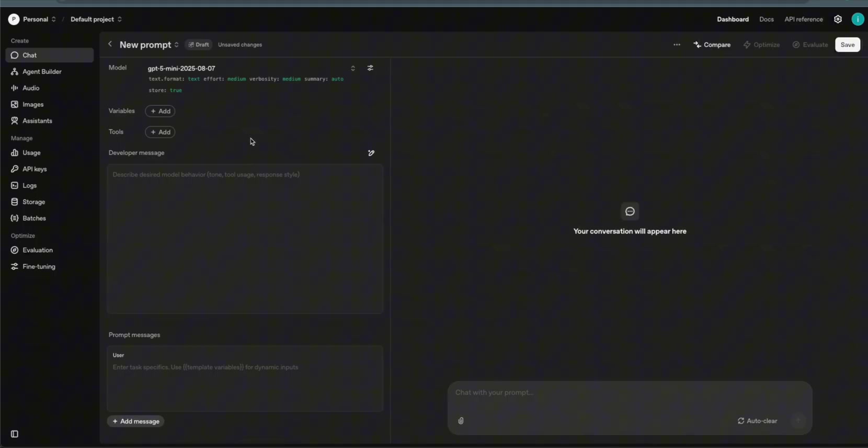Click the Evaluate button
Viewport: 868px width, 448px height.
pyautogui.click(x=810, y=45)
